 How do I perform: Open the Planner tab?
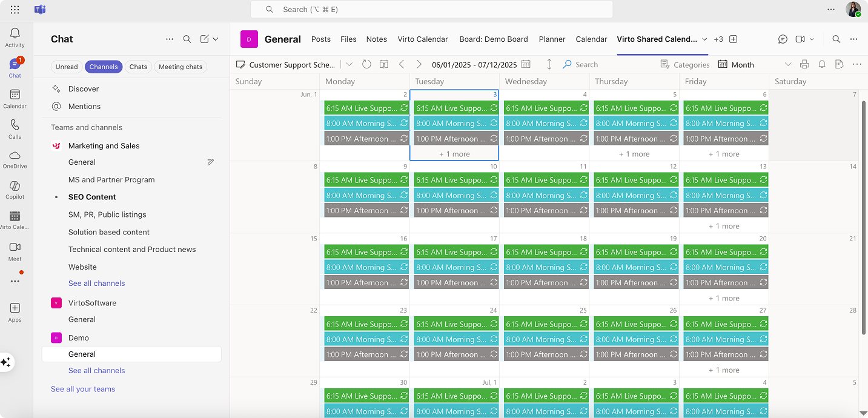point(552,39)
